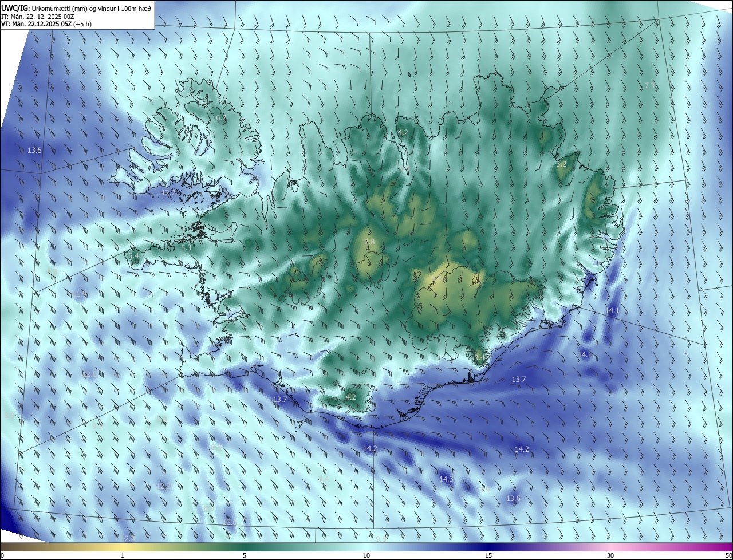Click the 2.8 value over the glacier
Viewport: 733px width, 560px height.
tap(369, 242)
